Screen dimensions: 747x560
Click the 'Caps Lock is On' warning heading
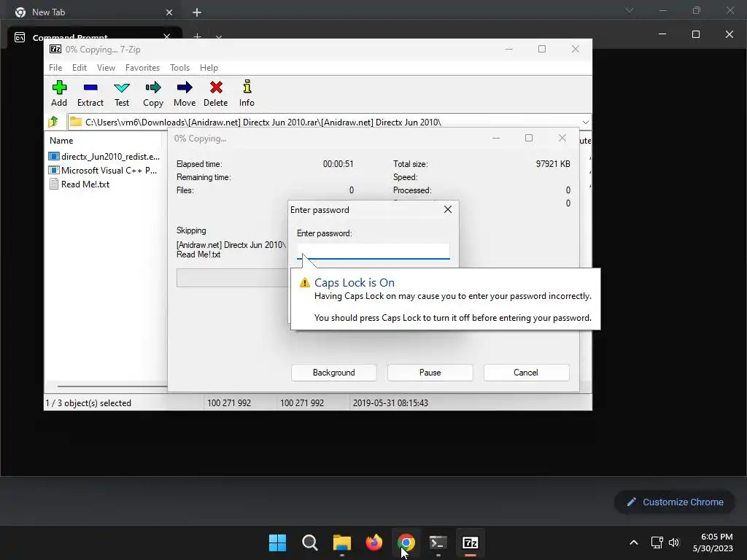(x=355, y=282)
